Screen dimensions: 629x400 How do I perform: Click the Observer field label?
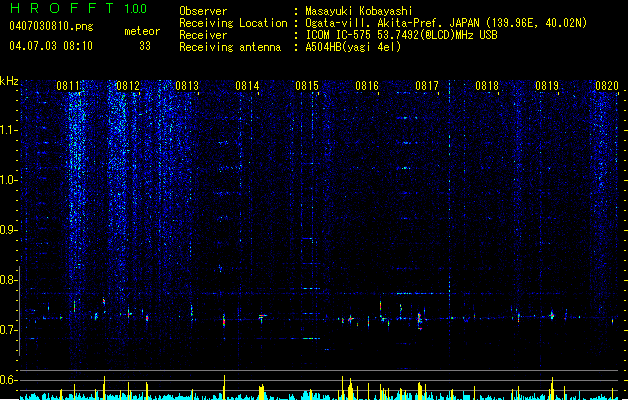pos(203,11)
